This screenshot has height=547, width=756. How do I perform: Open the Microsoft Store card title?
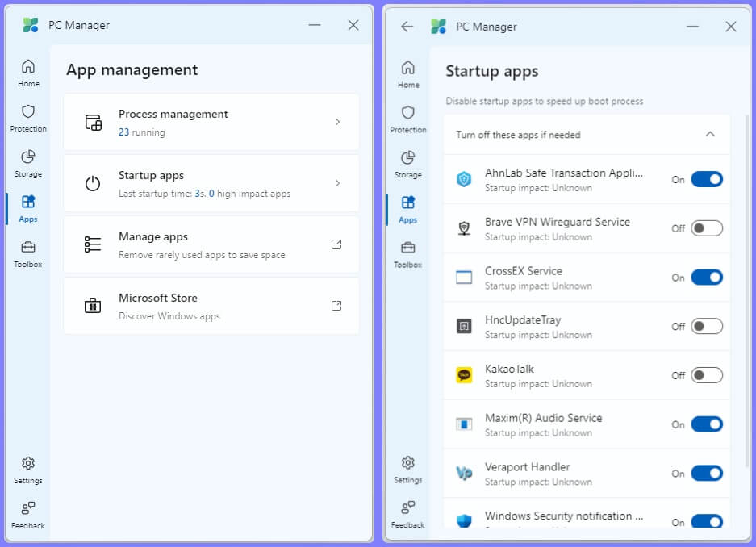click(x=157, y=298)
